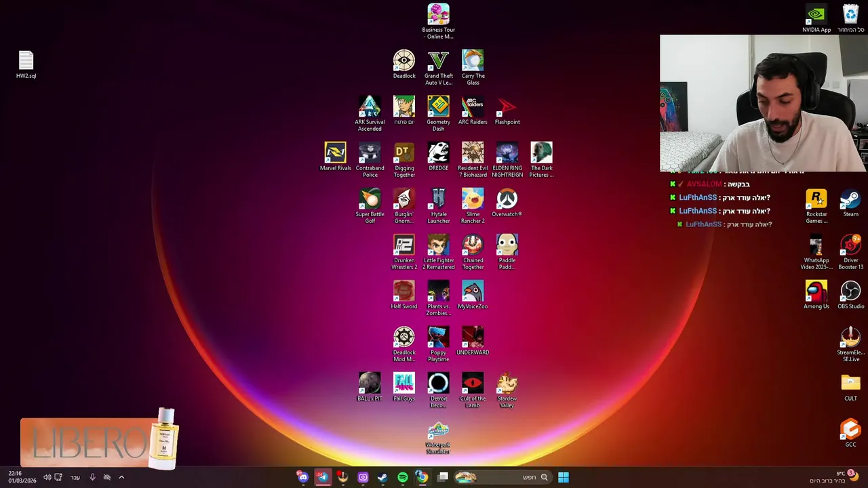Open Grand Theft Auto V shortcut

pyautogui.click(x=438, y=67)
